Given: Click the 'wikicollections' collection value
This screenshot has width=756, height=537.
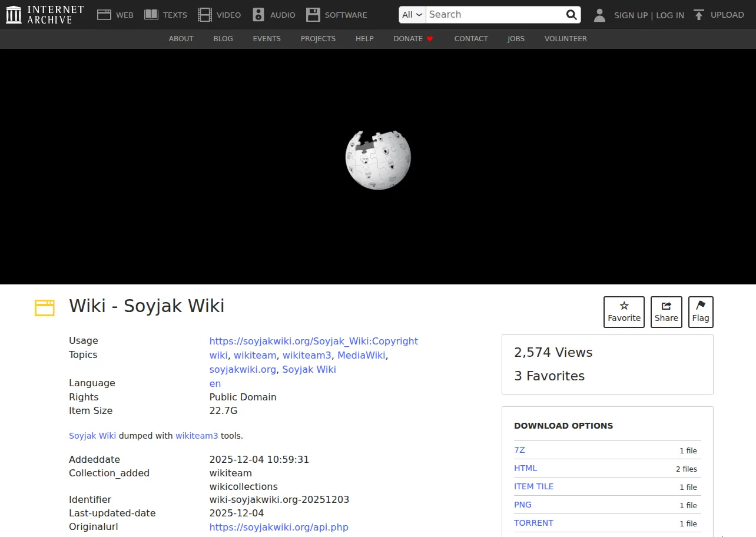Looking at the screenshot, I should coord(243,487).
